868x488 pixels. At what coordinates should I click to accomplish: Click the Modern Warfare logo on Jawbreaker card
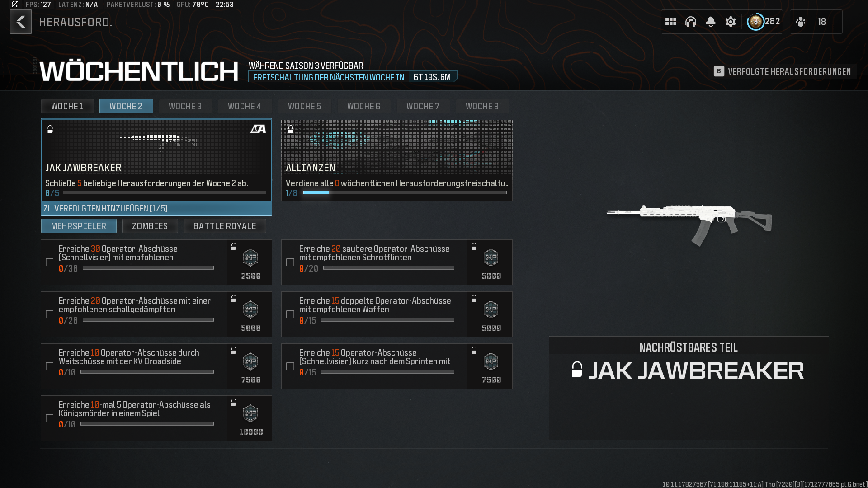point(258,129)
